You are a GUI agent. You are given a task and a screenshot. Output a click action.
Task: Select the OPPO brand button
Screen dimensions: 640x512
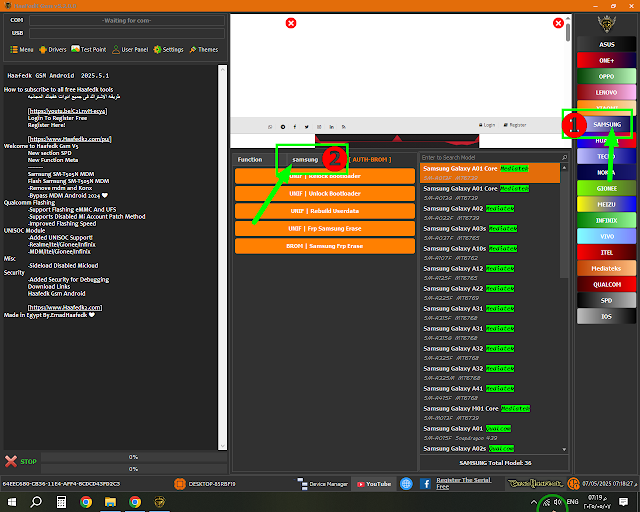click(607, 76)
